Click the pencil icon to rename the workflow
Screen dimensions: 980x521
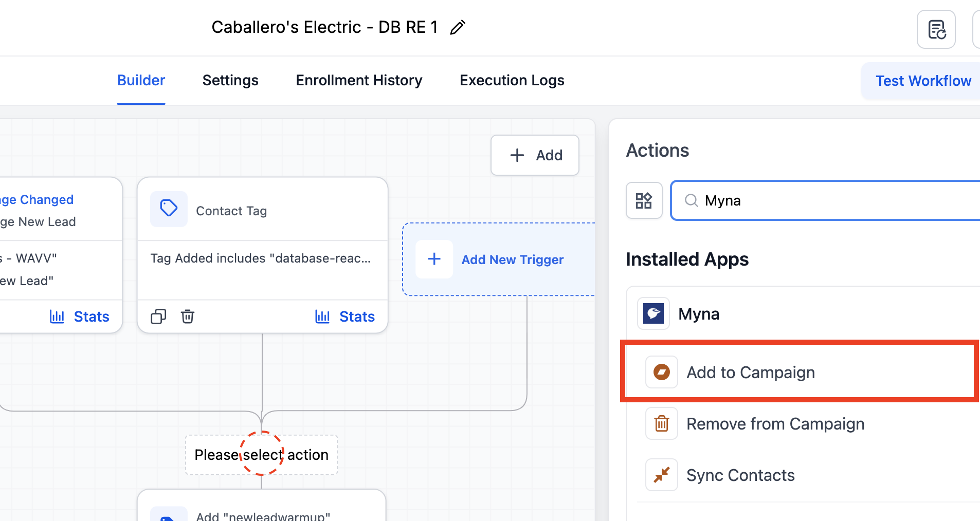coord(457,27)
